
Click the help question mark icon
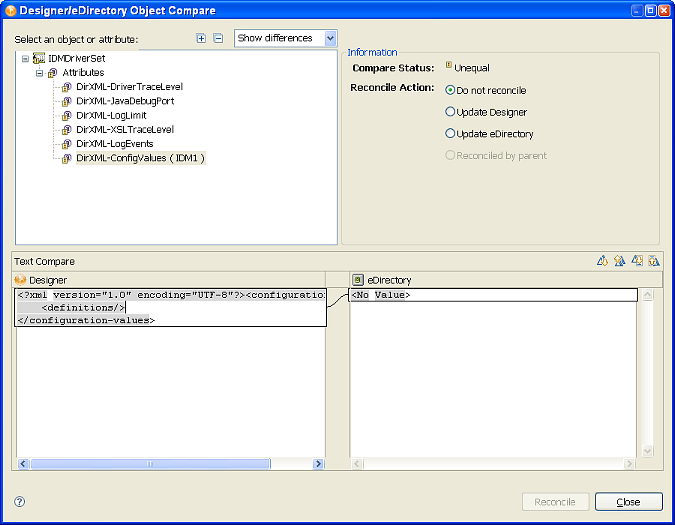point(19,501)
